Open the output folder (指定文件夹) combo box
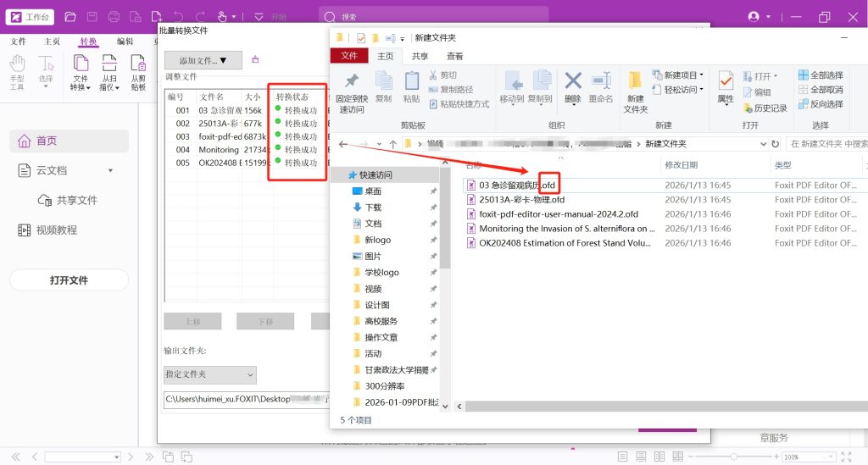Viewport: 868px width, 465px height. 209,374
